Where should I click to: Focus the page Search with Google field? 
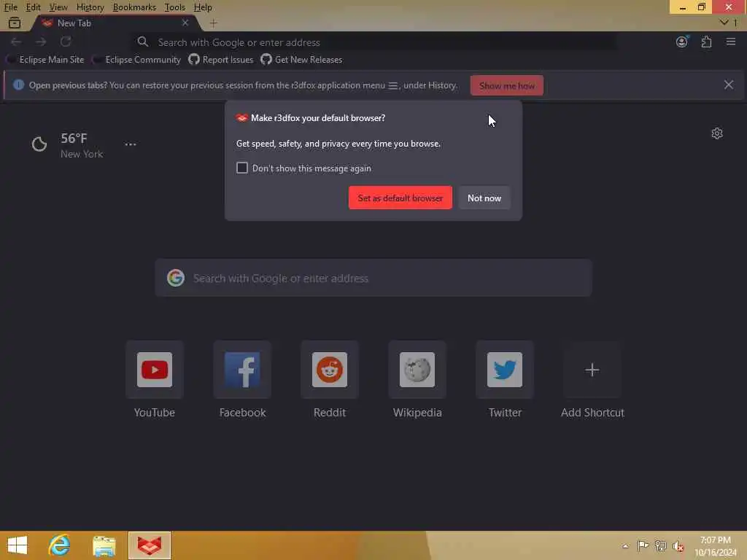point(373,278)
